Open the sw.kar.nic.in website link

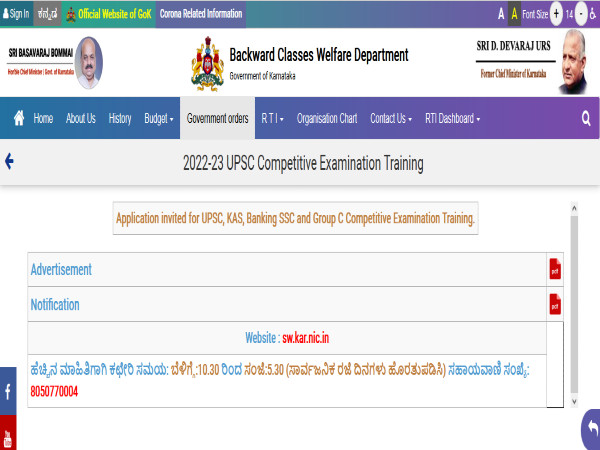(x=305, y=338)
